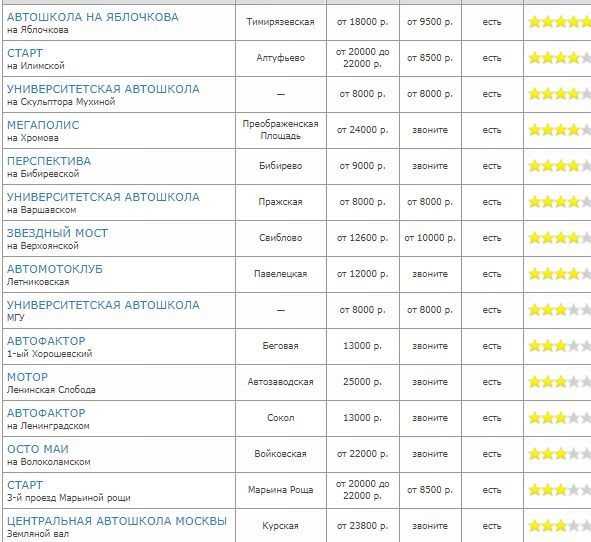Click star rating of АВТОШКОЛА НА ЯБЛОЧКОВА
The height and width of the screenshot is (542, 591).
pyautogui.click(x=560, y=22)
